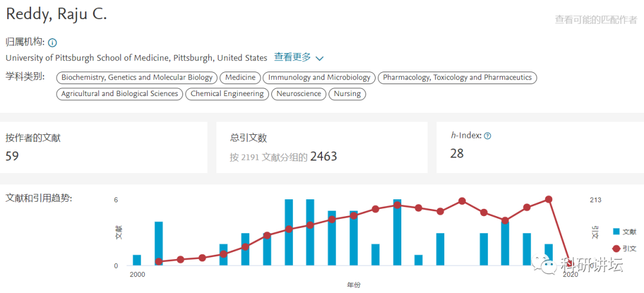Click the h-Index help question icon
The image size is (644, 293).
[x=487, y=136]
